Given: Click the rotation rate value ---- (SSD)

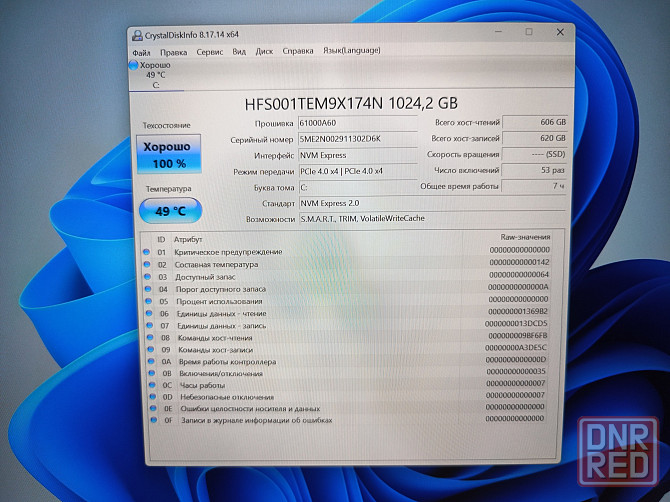Looking at the screenshot, I should coord(534,154).
